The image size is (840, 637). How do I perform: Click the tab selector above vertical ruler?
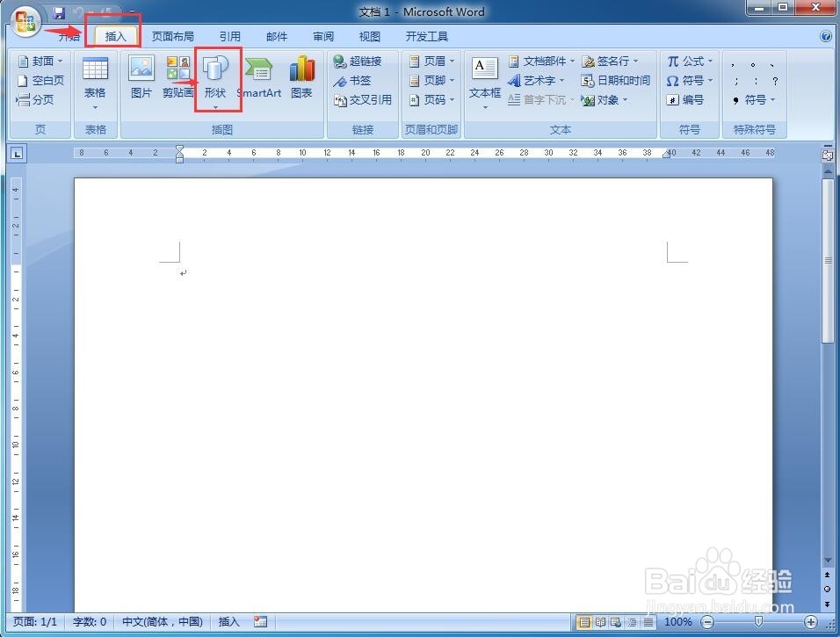click(18, 154)
